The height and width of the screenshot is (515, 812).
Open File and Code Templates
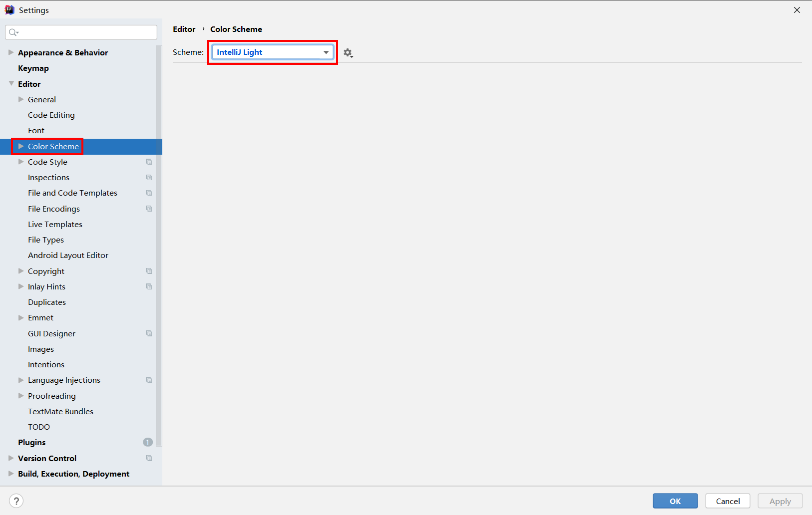(72, 193)
